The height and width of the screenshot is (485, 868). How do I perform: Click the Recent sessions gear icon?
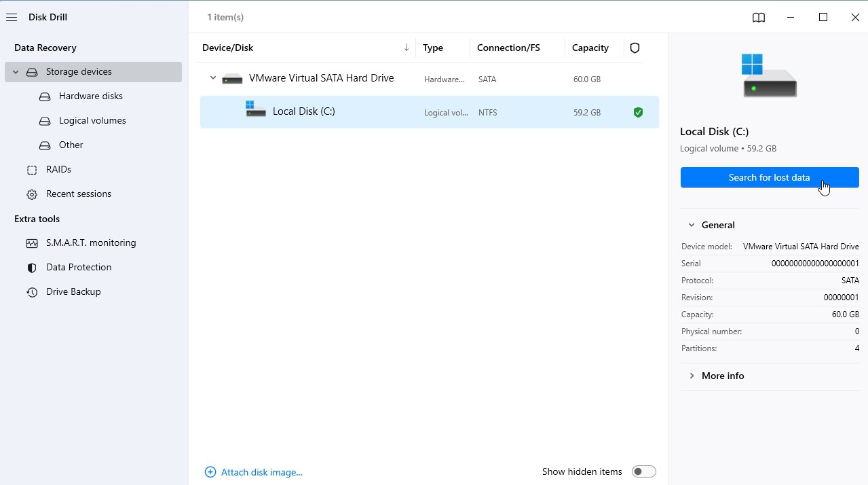tap(32, 194)
